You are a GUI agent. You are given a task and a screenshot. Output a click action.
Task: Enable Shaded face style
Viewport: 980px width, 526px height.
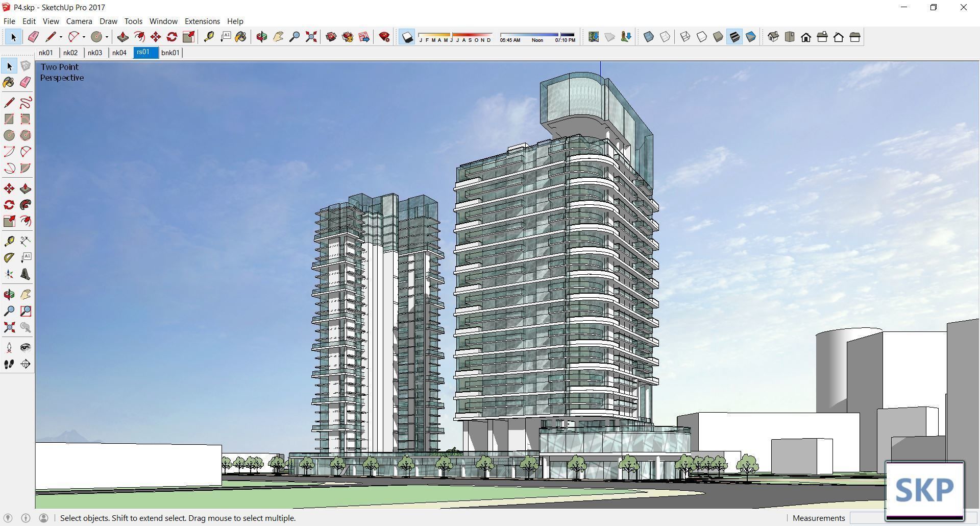[718, 37]
